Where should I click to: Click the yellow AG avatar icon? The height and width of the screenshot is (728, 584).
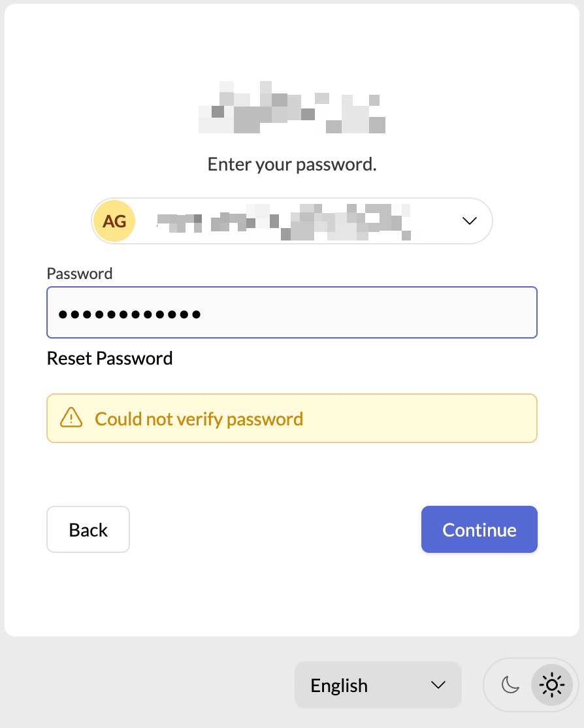pyautogui.click(x=114, y=221)
